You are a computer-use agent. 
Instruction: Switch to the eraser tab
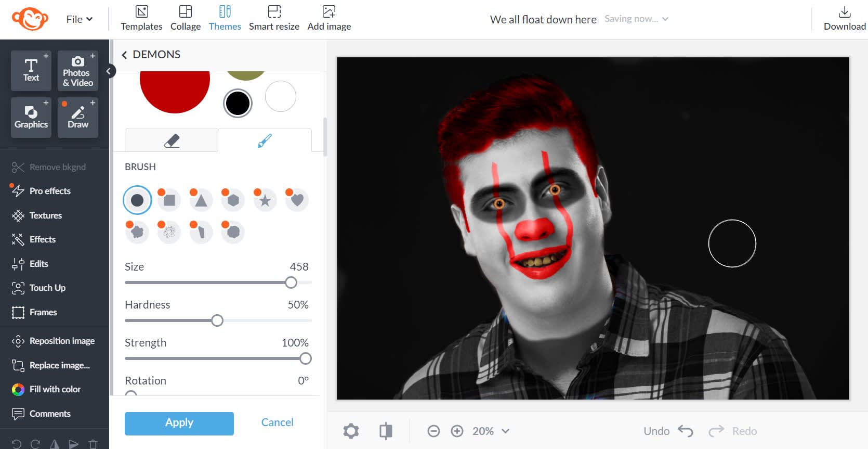[x=172, y=140]
